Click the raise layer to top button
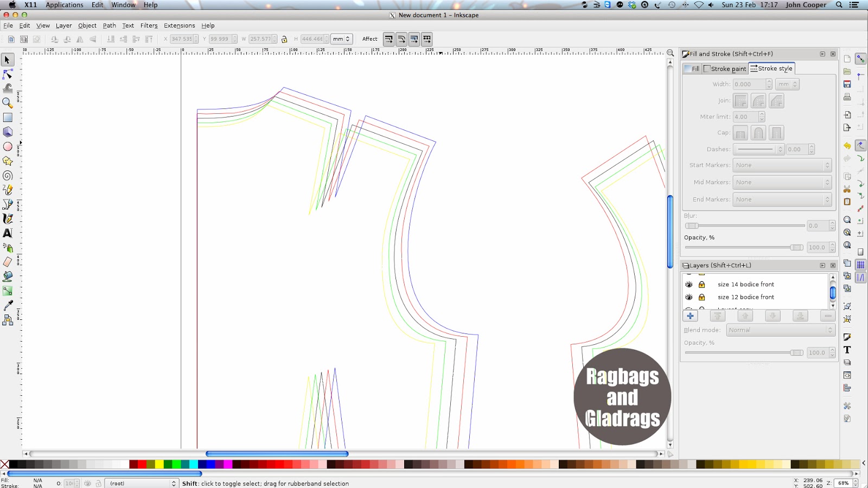Screen dimensions: 868x488 pos(717,316)
